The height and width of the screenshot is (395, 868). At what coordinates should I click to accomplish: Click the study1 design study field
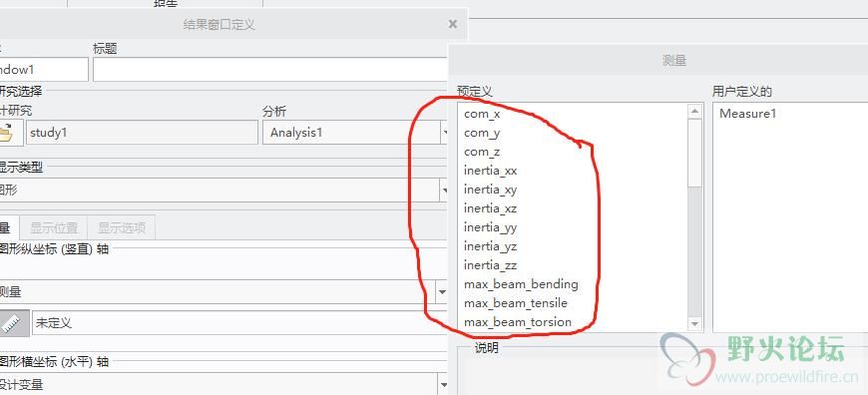tap(143, 133)
